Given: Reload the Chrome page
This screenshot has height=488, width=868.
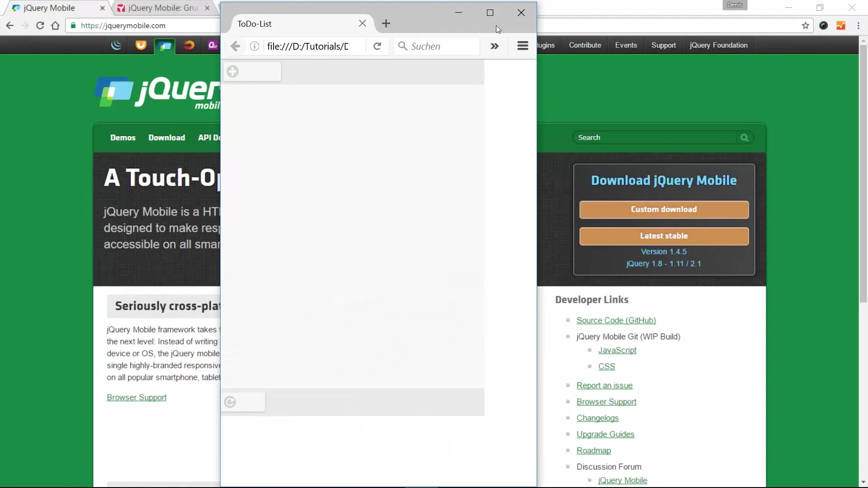Looking at the screenshot, I should point(40,26).
